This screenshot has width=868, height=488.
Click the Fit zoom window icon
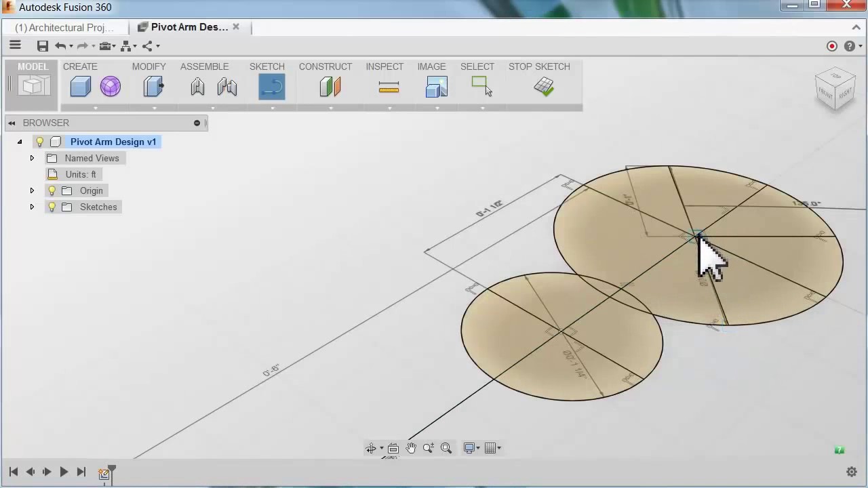pos(446,447)
